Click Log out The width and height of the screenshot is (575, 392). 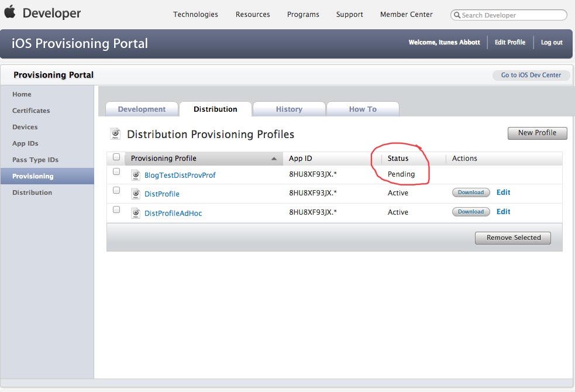click(x=552, y=42)
